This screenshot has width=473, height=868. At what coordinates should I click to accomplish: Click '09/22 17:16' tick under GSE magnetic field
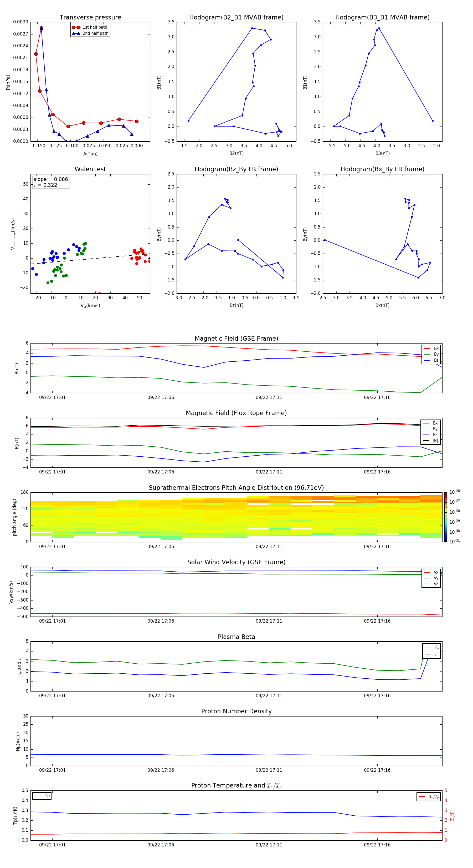377,398
